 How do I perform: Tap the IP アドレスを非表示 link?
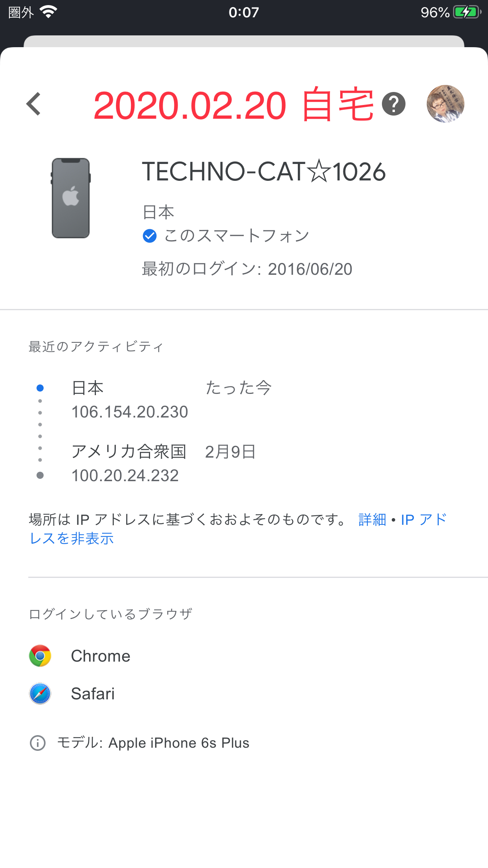point(72,538)
